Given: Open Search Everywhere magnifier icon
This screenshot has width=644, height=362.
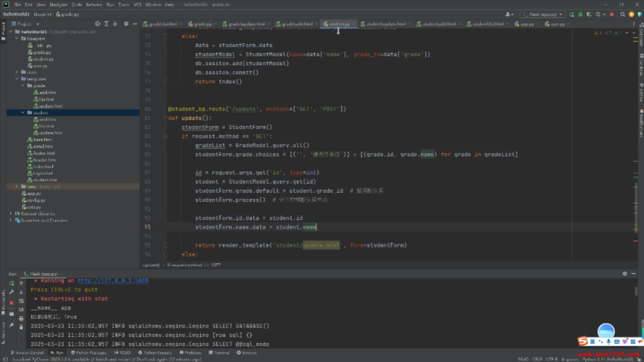Looking at the screenshot, I should [x=623, y=14].
